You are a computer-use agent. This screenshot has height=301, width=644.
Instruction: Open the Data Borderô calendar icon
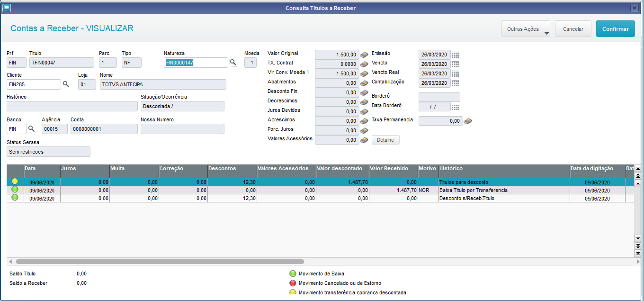tap(455, 107)
